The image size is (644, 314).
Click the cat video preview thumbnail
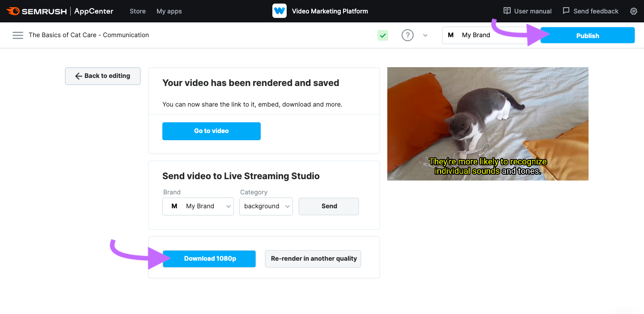point(488,124)
